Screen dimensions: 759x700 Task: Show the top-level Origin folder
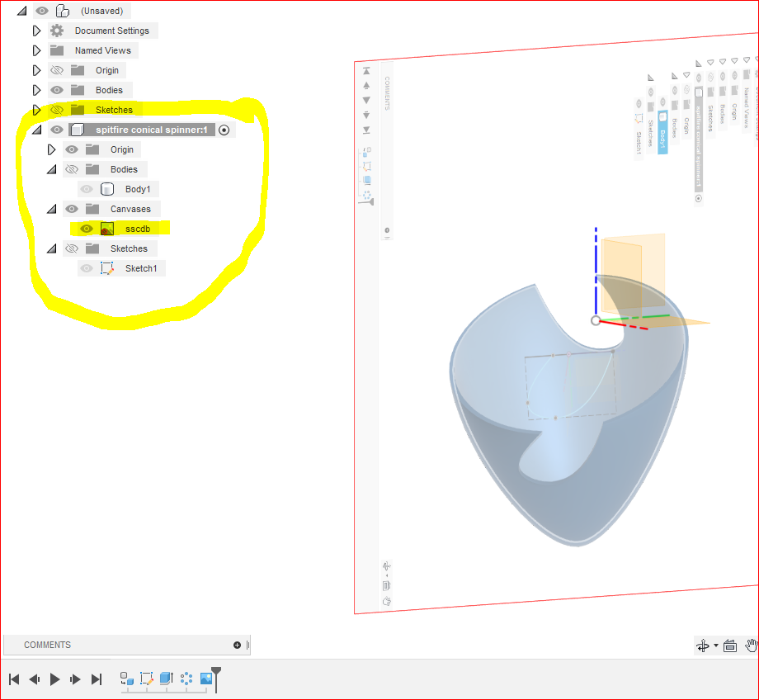point(57,70)
